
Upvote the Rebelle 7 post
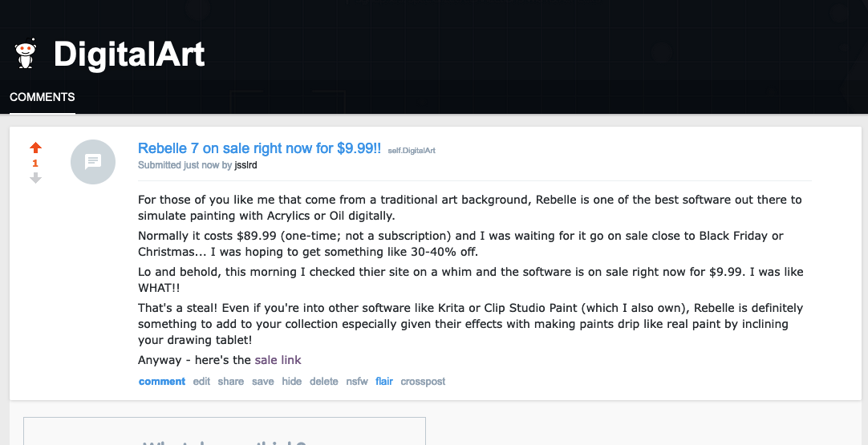35,148
